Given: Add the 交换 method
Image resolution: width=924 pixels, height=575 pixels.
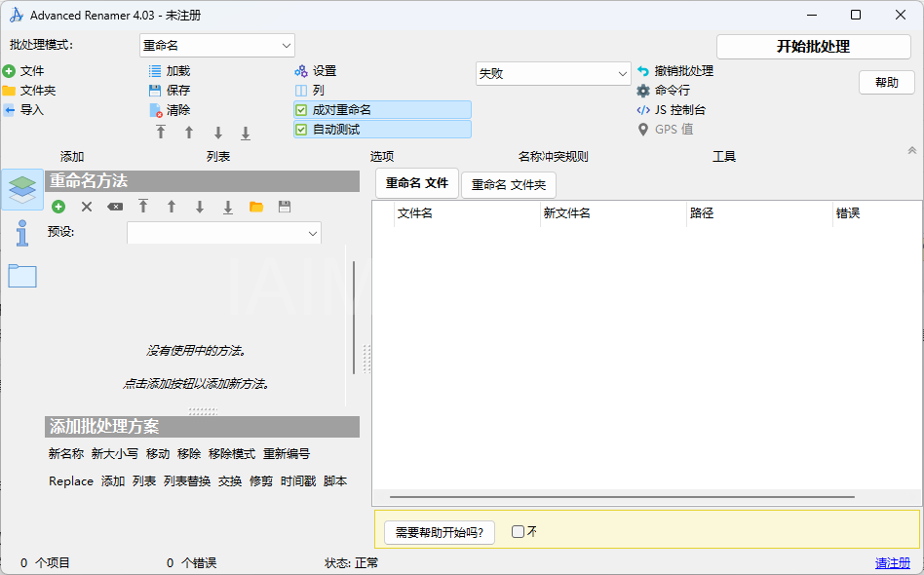Looking at the screenshot, I should [x=230, y=481].
